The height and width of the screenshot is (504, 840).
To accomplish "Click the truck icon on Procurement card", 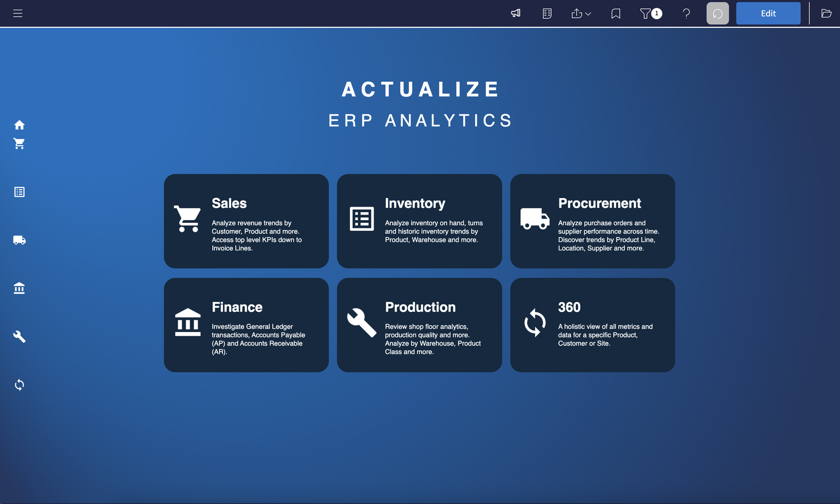I will [x=535, y=218].
